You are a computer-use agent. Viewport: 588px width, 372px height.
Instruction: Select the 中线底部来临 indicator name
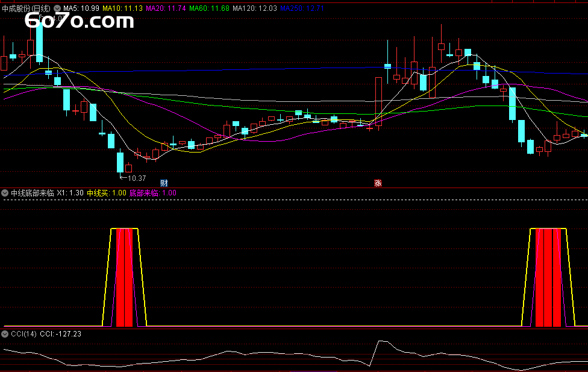tap(33, 193)
